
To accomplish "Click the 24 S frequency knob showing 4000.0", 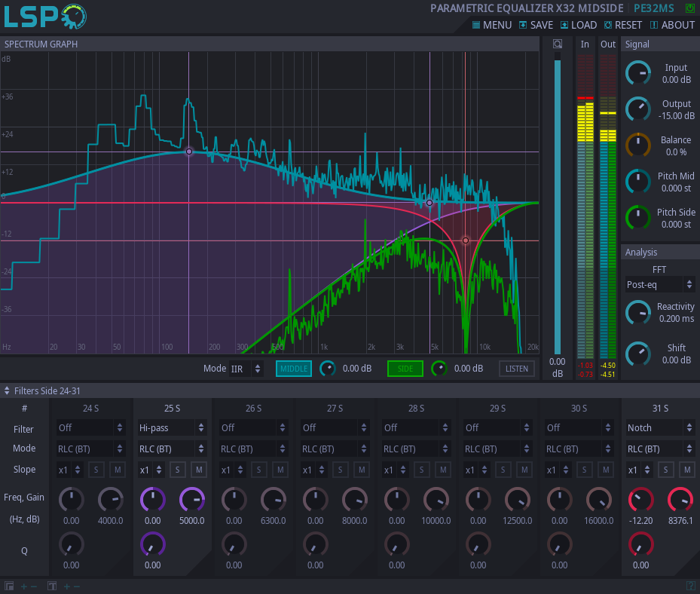I will (x=110, y=500).
